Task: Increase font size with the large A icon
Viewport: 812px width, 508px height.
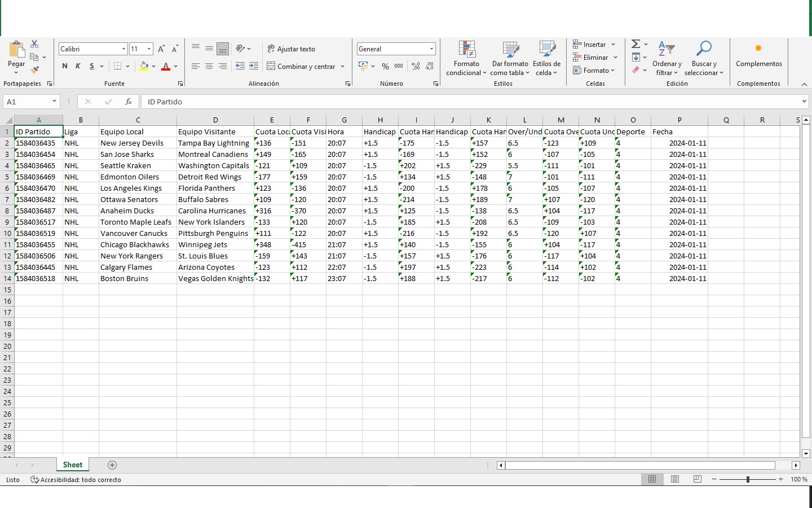Action: (x=162, y=49)
